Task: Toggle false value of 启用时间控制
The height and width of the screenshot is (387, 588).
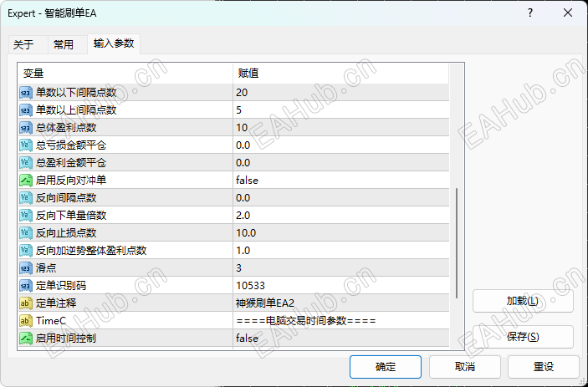Action: (341, 339)
